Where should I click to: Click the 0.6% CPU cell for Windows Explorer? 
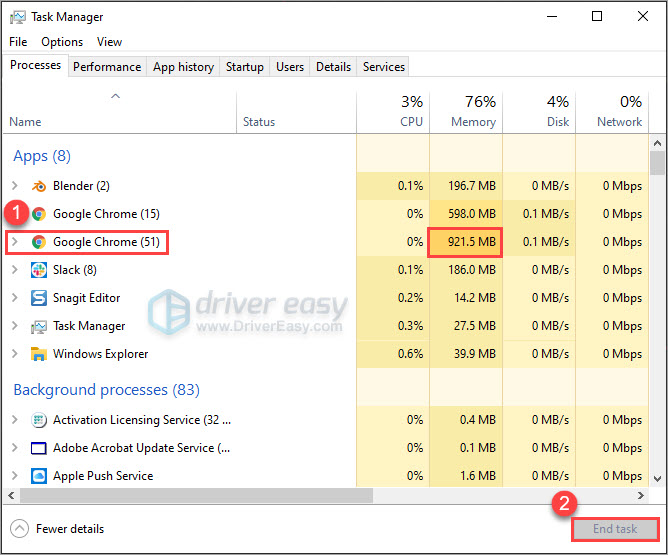[393, 354]
